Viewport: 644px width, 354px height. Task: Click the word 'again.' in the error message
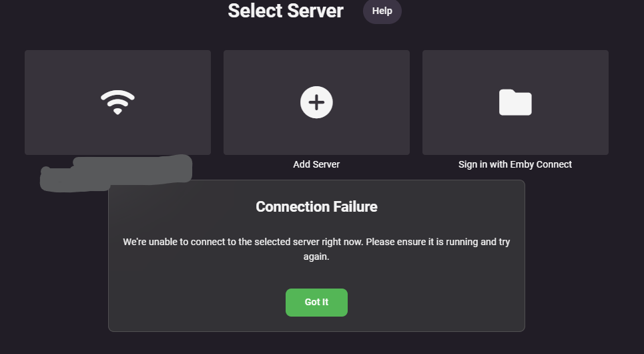pos(316,256)
